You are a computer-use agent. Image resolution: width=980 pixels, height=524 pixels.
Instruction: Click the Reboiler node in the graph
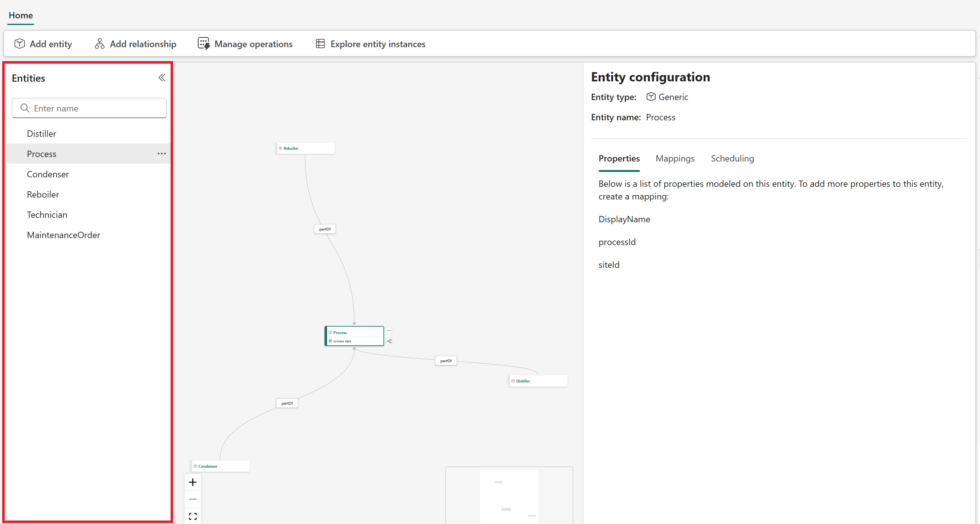(x=305, y=148)
